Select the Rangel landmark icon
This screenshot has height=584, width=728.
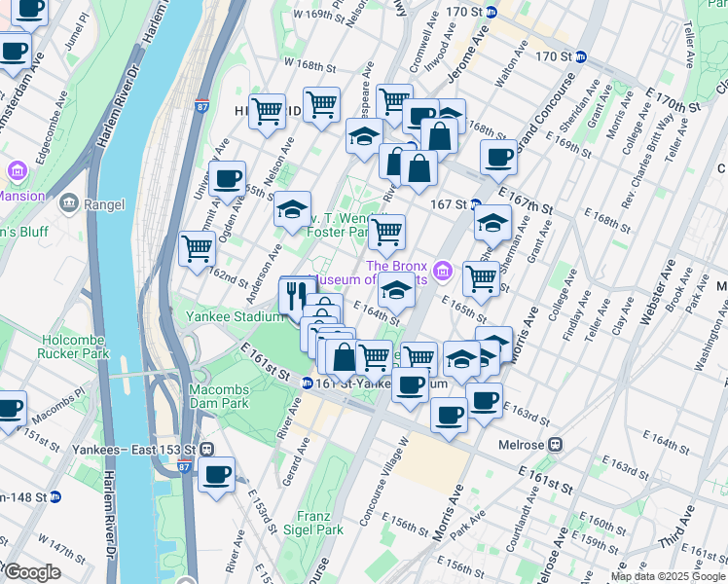69,203
